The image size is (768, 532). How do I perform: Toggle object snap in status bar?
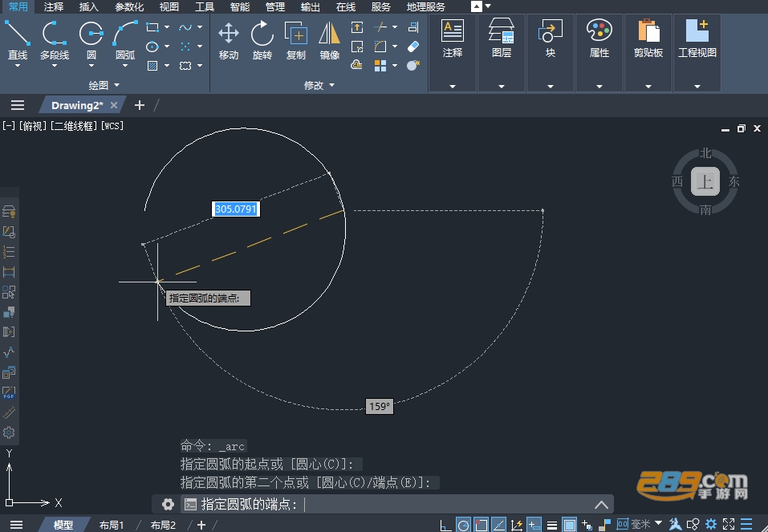481,525
